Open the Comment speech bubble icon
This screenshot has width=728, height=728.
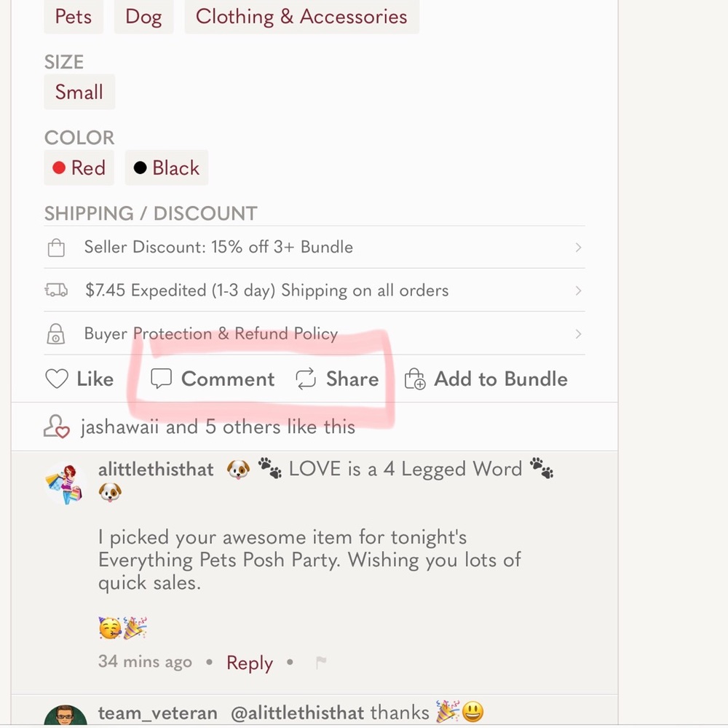coord(161,379)
